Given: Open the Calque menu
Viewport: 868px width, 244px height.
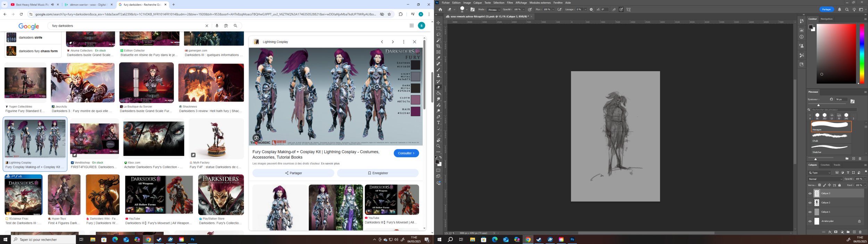Looking at the screenshot, I should coord(478,3).
